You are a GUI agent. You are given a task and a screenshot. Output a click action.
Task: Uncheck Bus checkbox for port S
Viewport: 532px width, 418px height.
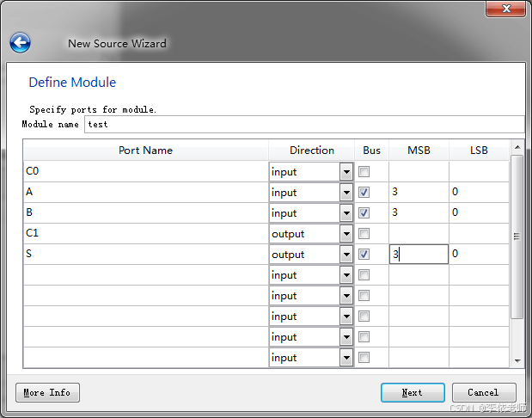coord(364,254)
